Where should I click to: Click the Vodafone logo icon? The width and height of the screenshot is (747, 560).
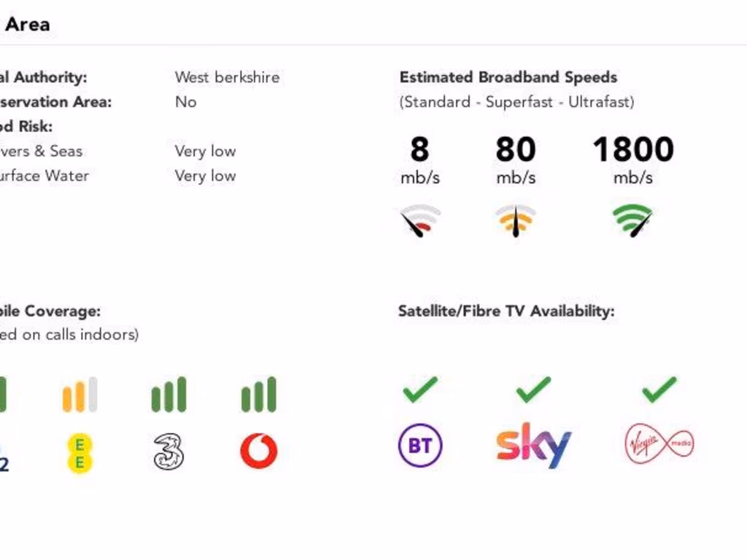click(259, 451)
